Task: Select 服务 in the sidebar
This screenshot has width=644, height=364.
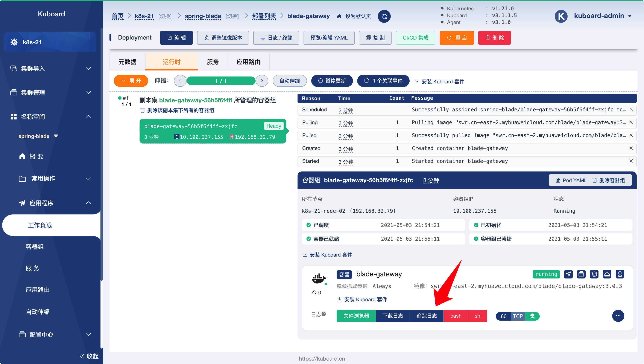Action: click(32, 268)
